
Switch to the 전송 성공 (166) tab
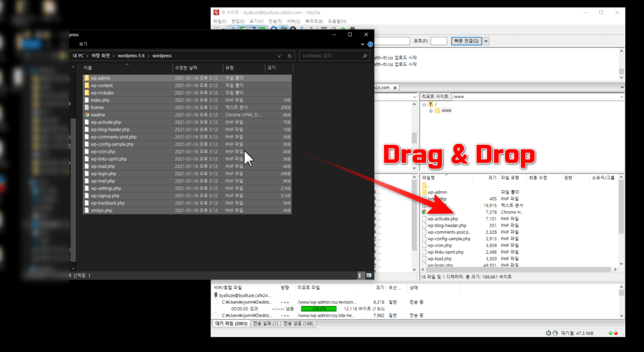(x=298, y=324)
